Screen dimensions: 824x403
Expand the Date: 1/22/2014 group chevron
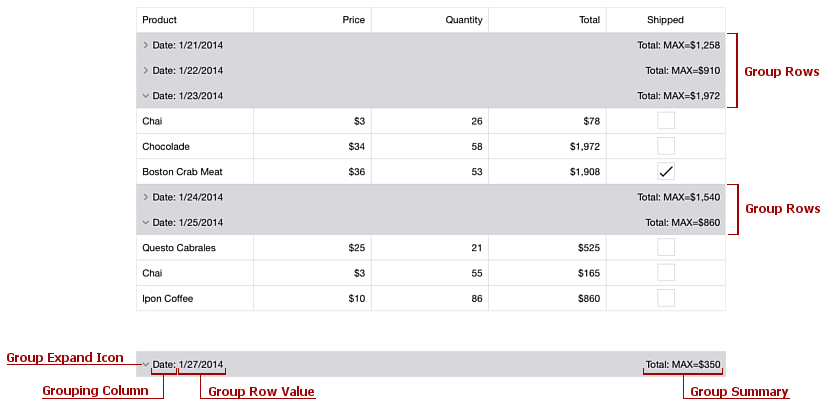point(146,70)
